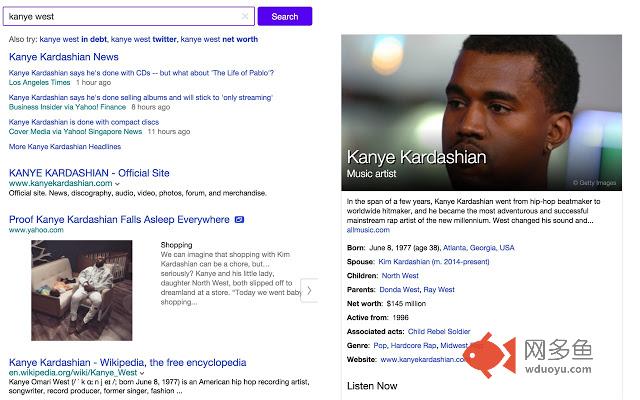Screen dimensions: 640x400
Task: Expand dropdown arrow beside en.wikipedia.org URL
Action: [x=142, y=373]
